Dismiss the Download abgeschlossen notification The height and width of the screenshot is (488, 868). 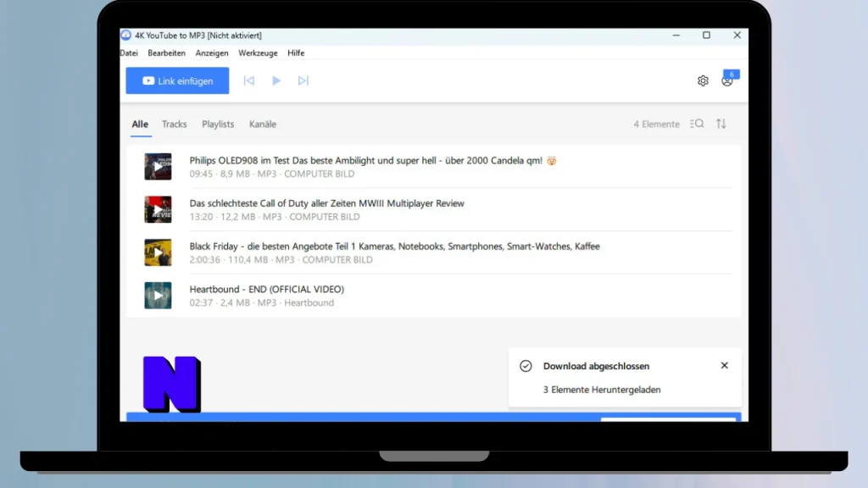point(725,366)
